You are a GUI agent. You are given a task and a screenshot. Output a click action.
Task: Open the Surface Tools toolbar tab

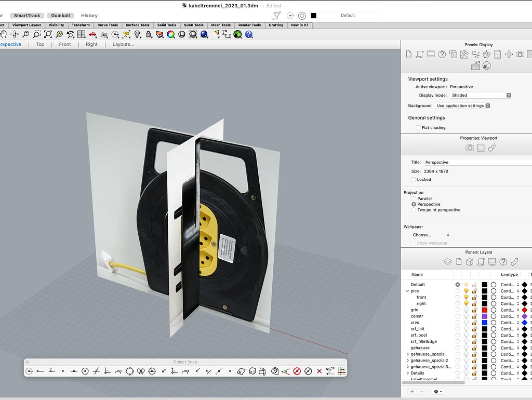point(137,25)
